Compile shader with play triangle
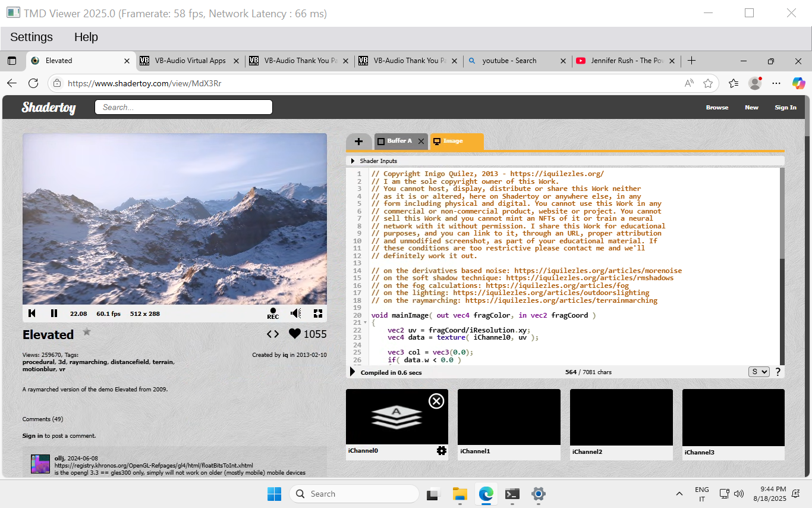 pos(353,372)
